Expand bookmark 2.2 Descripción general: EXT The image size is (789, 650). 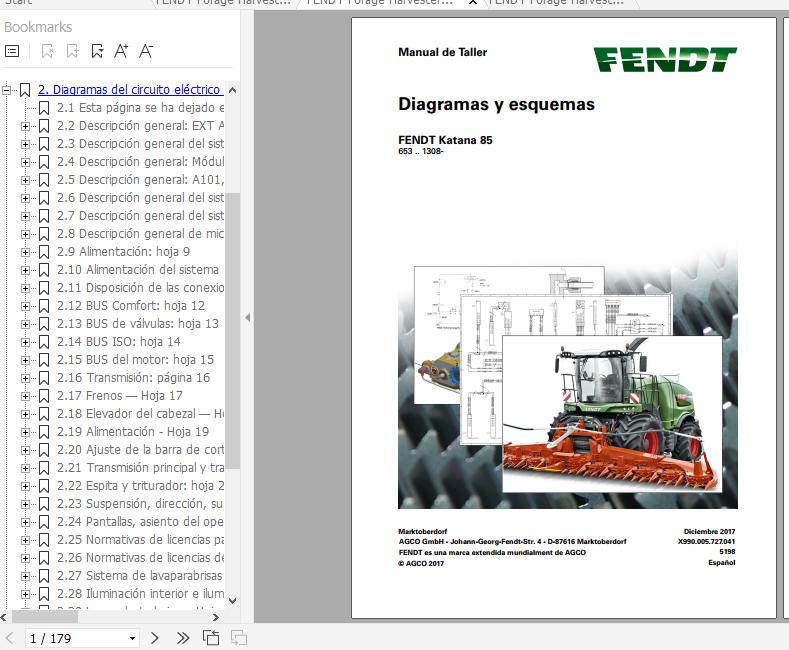[25, 126]
